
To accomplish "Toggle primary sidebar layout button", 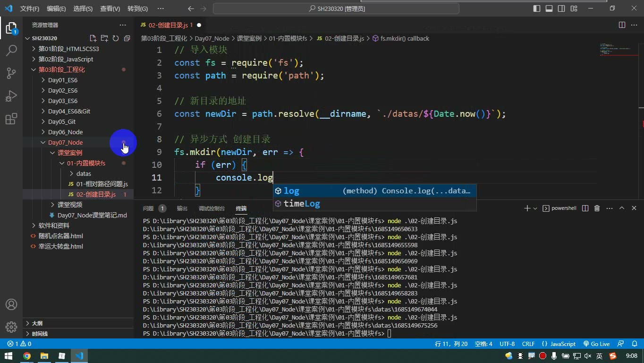I will pos(537,9).
